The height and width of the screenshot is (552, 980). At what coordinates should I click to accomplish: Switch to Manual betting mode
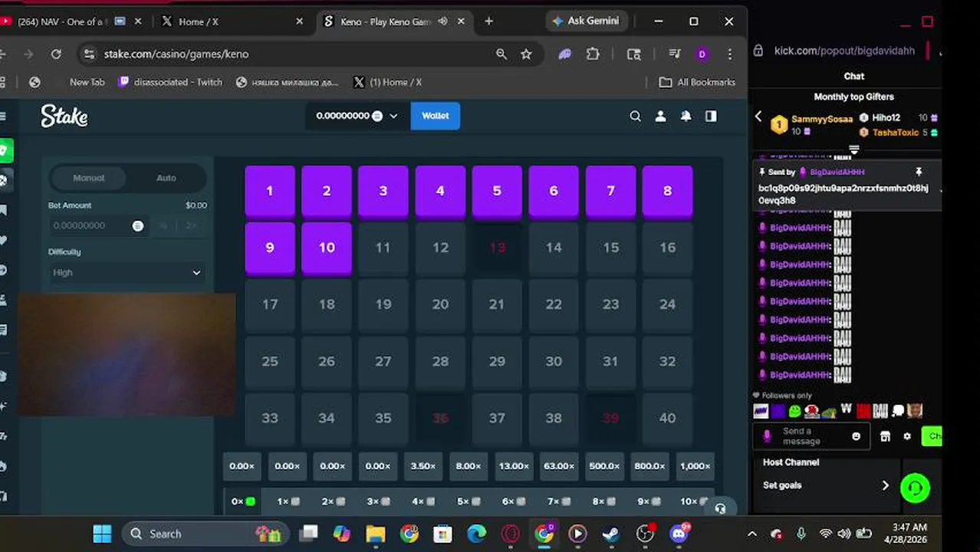(x=89, y=178)
